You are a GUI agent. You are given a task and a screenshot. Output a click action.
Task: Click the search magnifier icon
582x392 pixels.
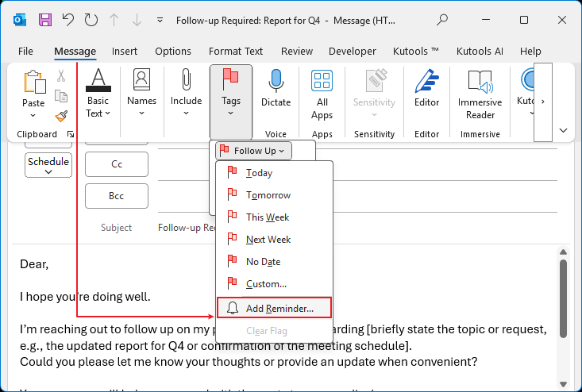coord(442,20)
